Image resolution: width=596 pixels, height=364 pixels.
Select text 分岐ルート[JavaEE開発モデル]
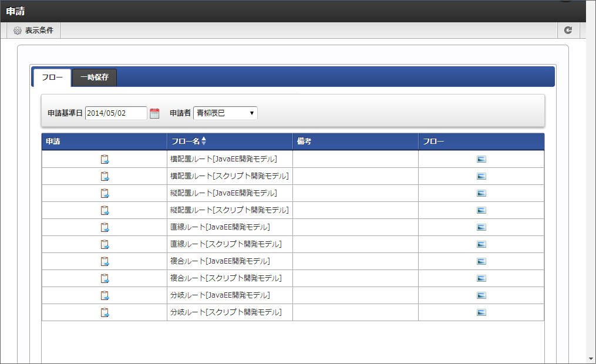click(220, 295)
